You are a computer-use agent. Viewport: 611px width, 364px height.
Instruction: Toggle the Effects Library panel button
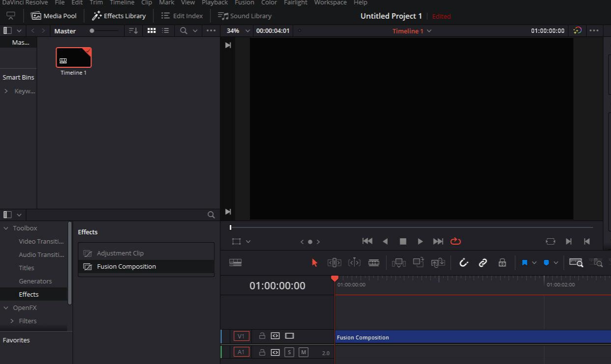click(119, 16)
